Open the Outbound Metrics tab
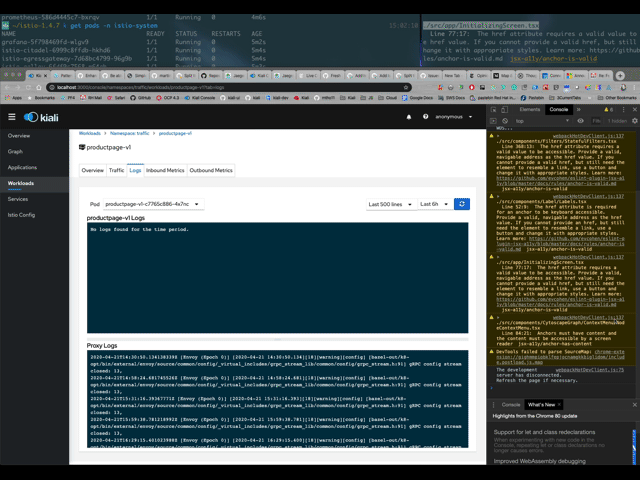The image size is (640, 480). tap(211, 170)
